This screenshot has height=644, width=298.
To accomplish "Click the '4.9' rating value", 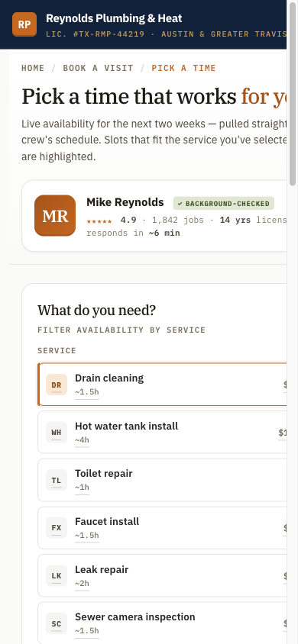I will pyautogui.click(x=128, y=221).
